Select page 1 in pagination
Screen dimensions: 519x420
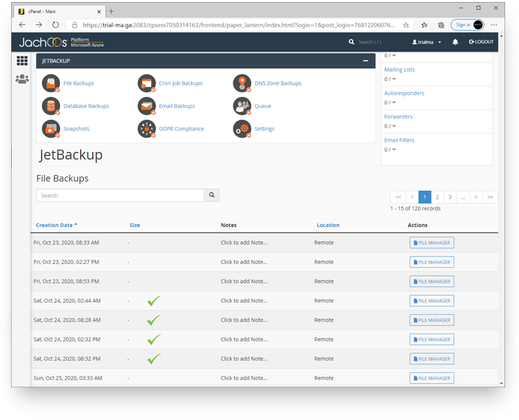(425, 197)
